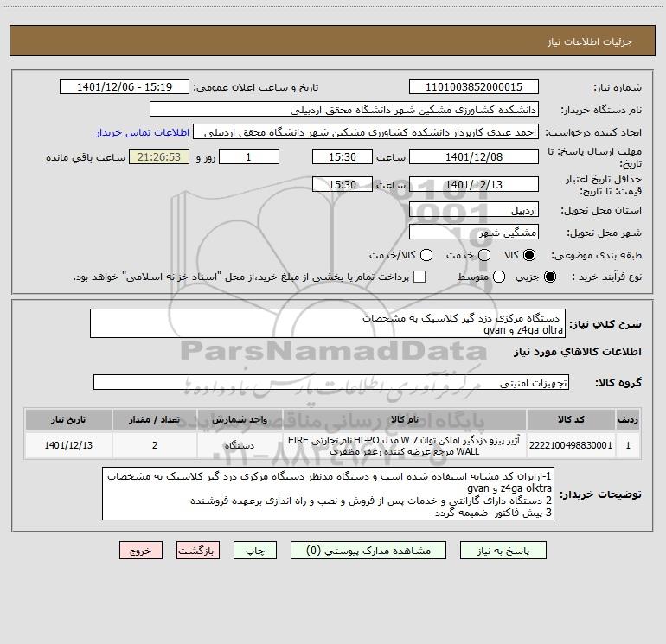The height and width of the screenshot is (644, 666).
Task: Click the delivery province field اردبیل
Action: [x=474, y=210]
